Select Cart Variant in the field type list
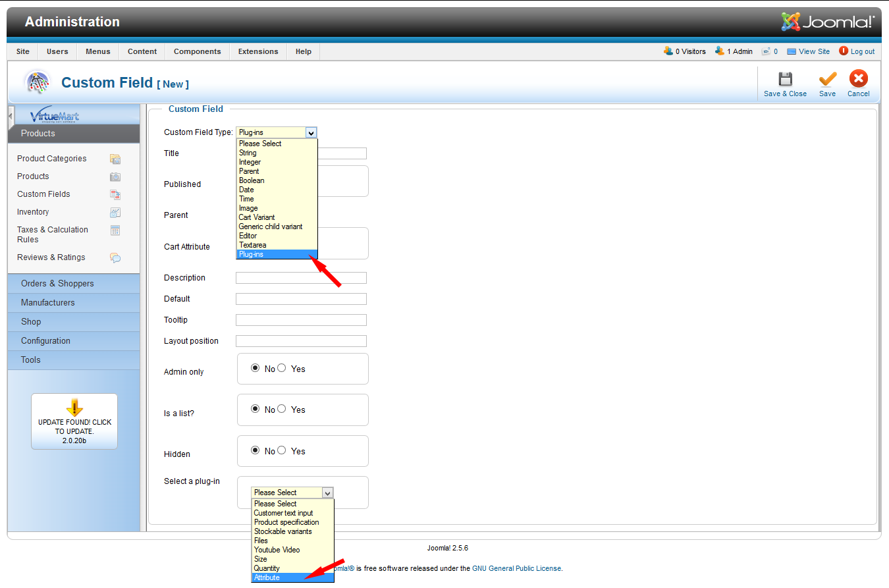 257,217
